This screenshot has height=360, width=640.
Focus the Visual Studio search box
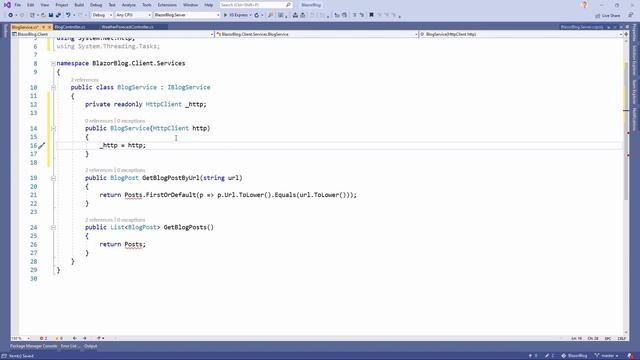point(256,5)
